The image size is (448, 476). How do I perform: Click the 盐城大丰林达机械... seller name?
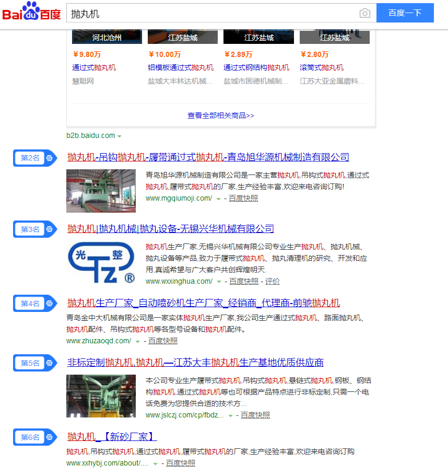click(x=180, y=82)
